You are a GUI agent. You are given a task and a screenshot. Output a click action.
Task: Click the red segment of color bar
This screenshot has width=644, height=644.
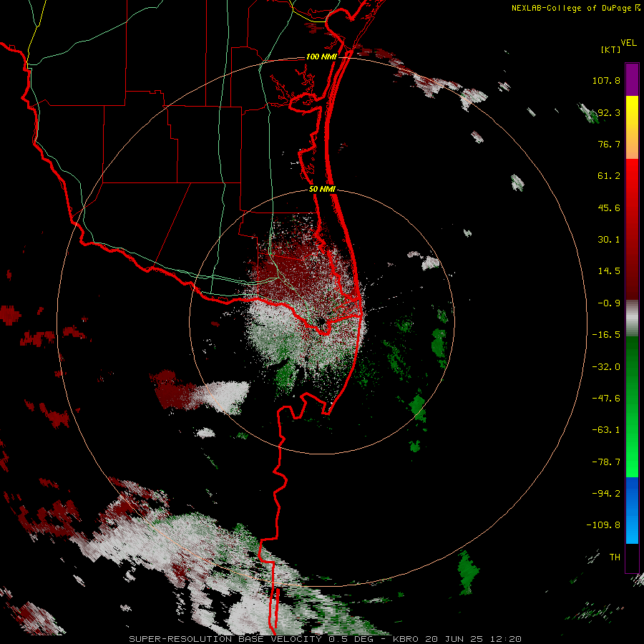point(632,229)
